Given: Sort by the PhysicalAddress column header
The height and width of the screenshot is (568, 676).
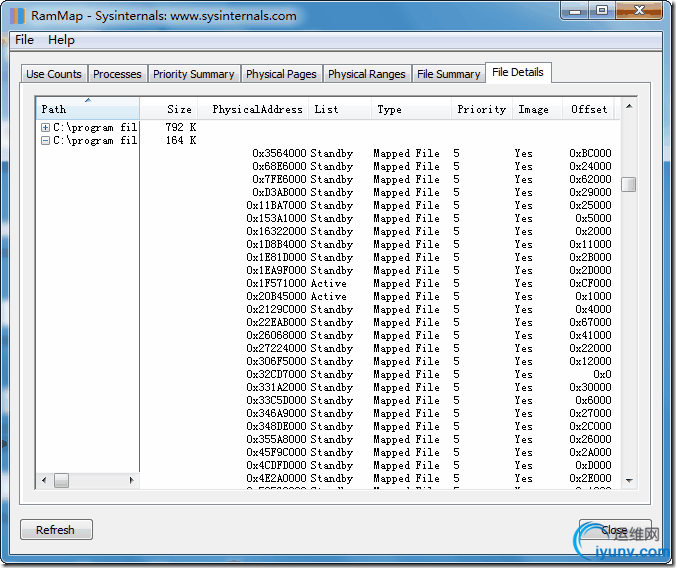Looking at the screenshot, I should (253, 109).
